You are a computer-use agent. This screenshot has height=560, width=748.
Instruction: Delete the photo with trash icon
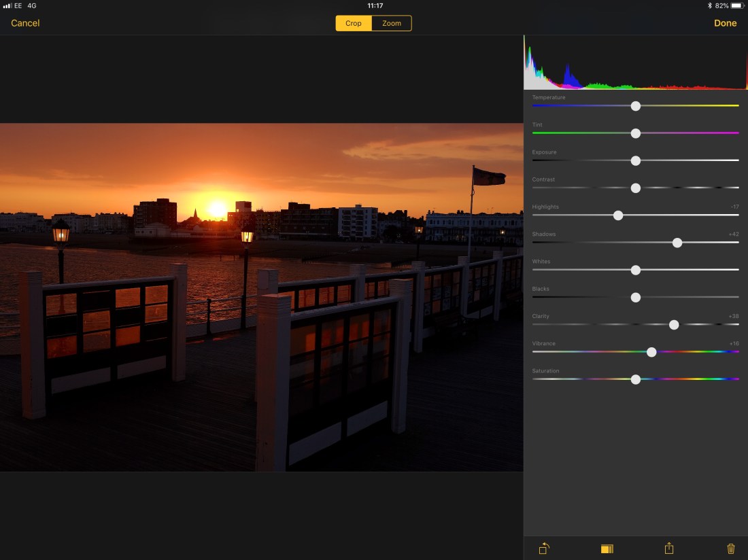(731, 548)
